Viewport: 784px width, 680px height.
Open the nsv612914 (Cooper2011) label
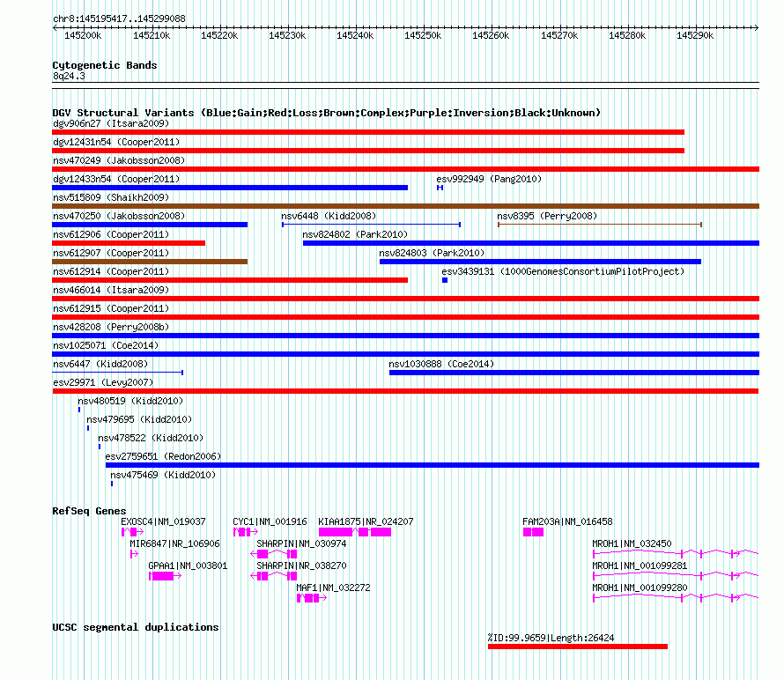(x=111, y=271)
